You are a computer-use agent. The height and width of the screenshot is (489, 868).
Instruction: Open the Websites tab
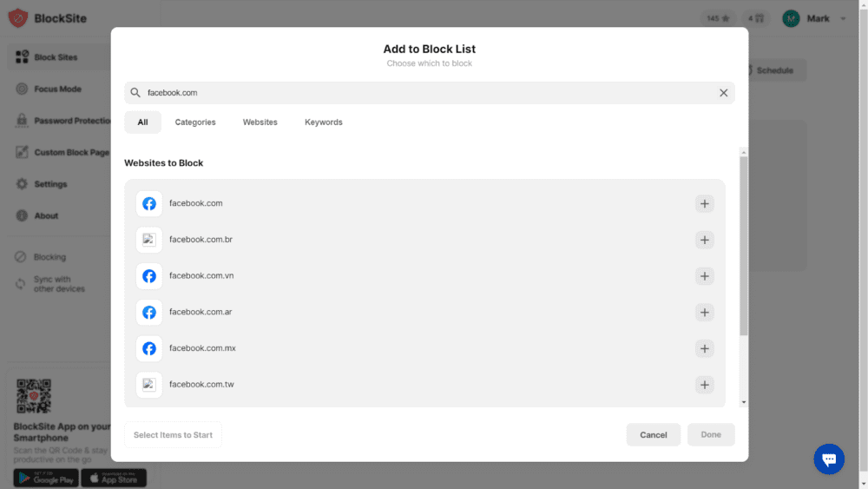point(260,122)
